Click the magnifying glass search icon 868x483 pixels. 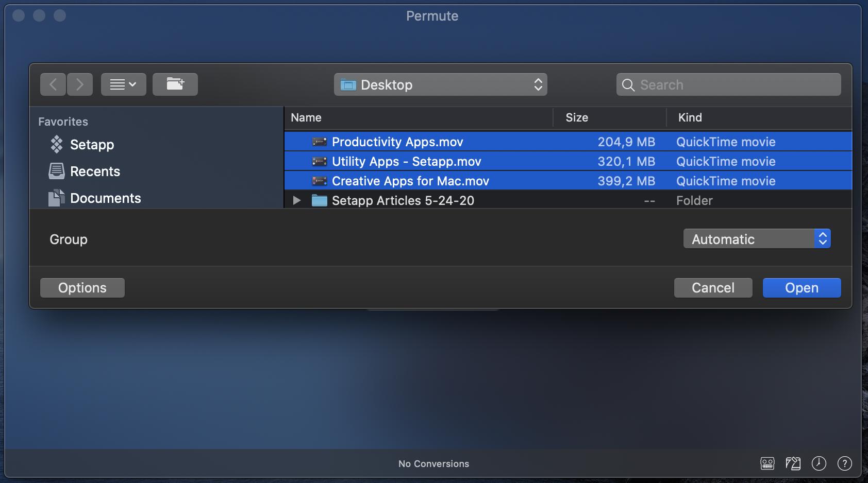tap(628, 85)
